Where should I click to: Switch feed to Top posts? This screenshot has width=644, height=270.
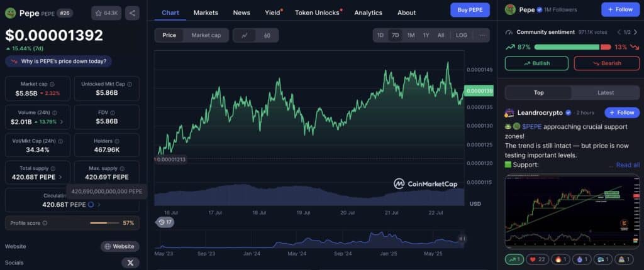tap(538, 93)
